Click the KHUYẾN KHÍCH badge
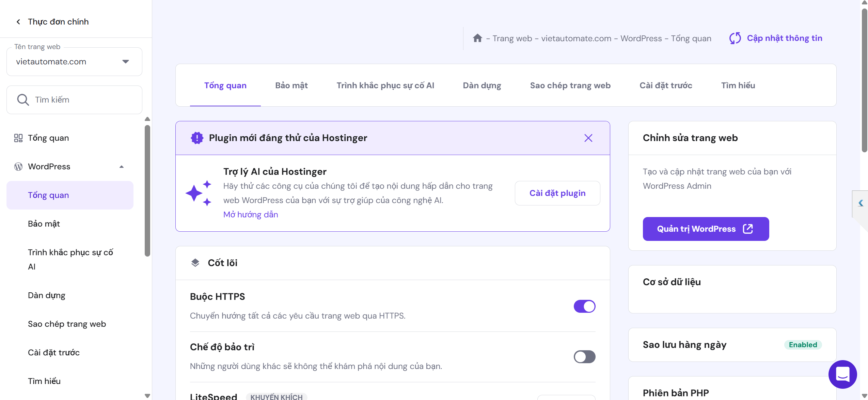 point(277,397)
